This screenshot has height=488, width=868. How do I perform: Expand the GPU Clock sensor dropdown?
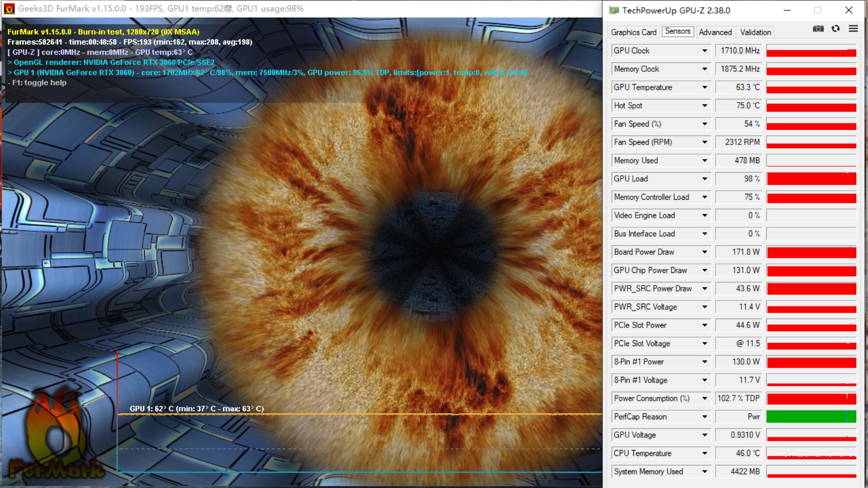[x=704, y=51]
